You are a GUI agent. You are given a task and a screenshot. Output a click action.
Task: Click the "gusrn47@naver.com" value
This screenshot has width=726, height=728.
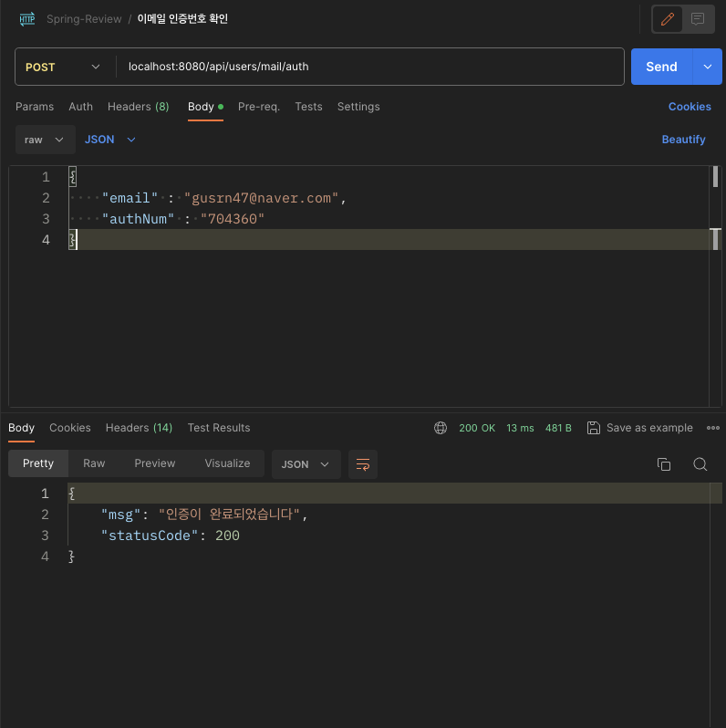(261, 198)
